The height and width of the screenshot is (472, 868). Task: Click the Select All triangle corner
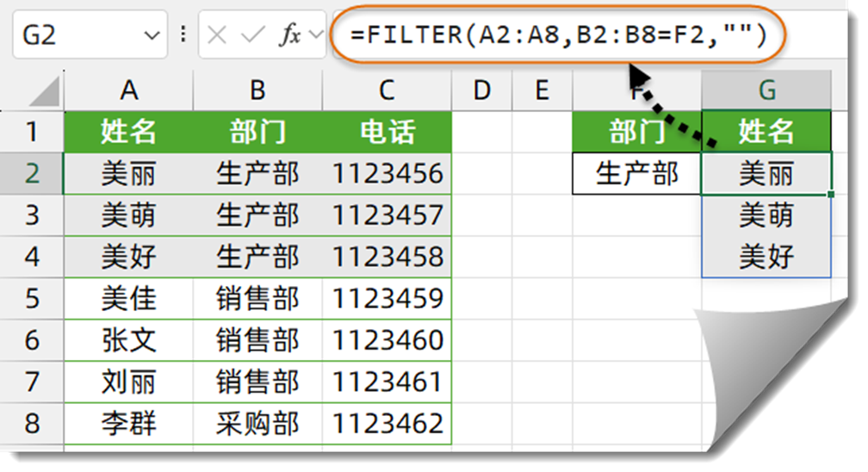[44, 91]
